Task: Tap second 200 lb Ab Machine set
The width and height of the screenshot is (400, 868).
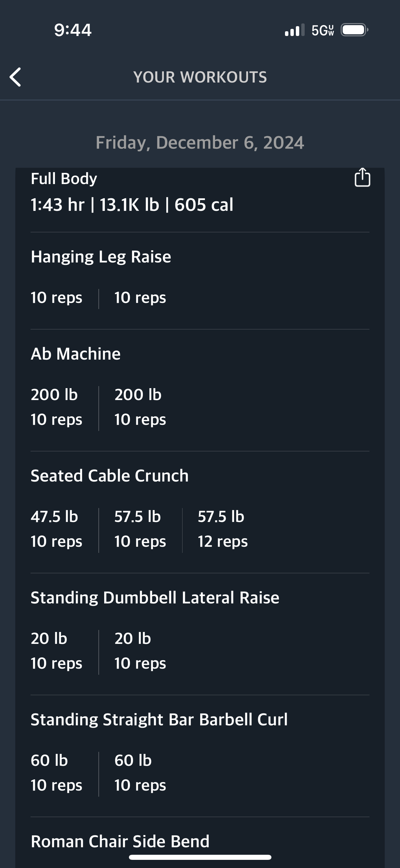Action: (140, 407)
